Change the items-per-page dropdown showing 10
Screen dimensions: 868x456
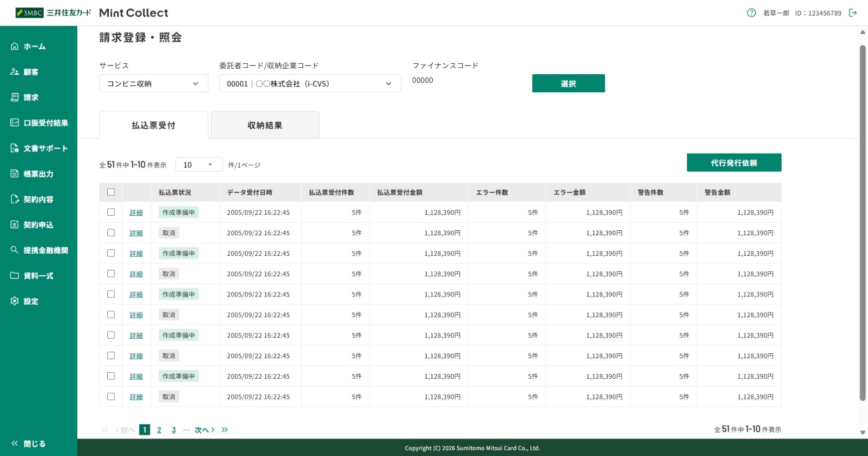tap(199, 165)
